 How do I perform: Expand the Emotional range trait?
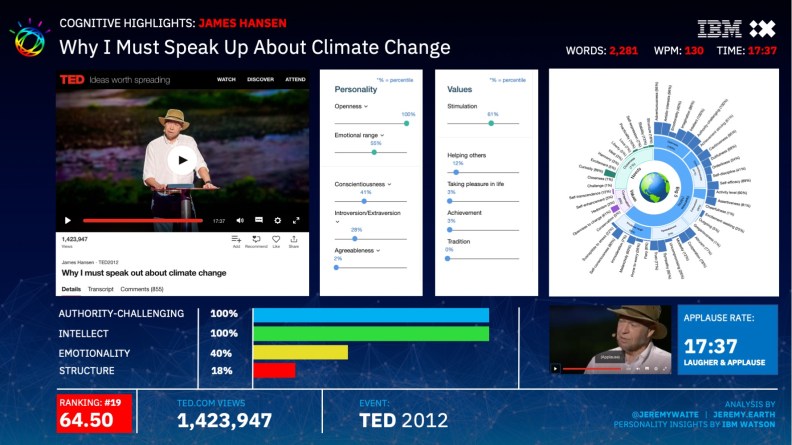[382, 135]
